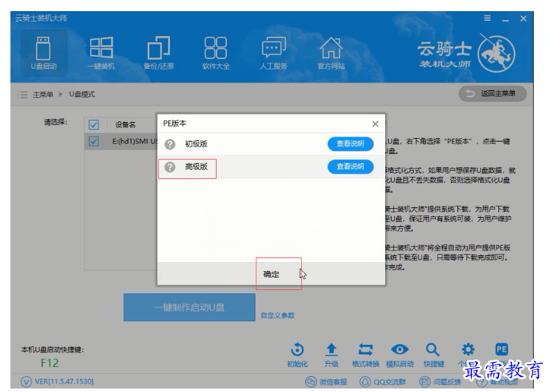The height and width of the screenshot is (392, 549).
Task: Open 问题反馈 in status bar
Action: tap(440, 382)
